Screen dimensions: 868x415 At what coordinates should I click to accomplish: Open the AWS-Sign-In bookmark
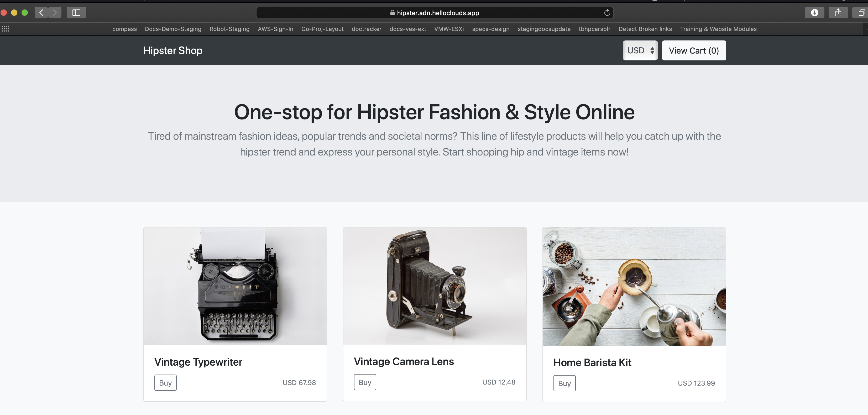275,29
